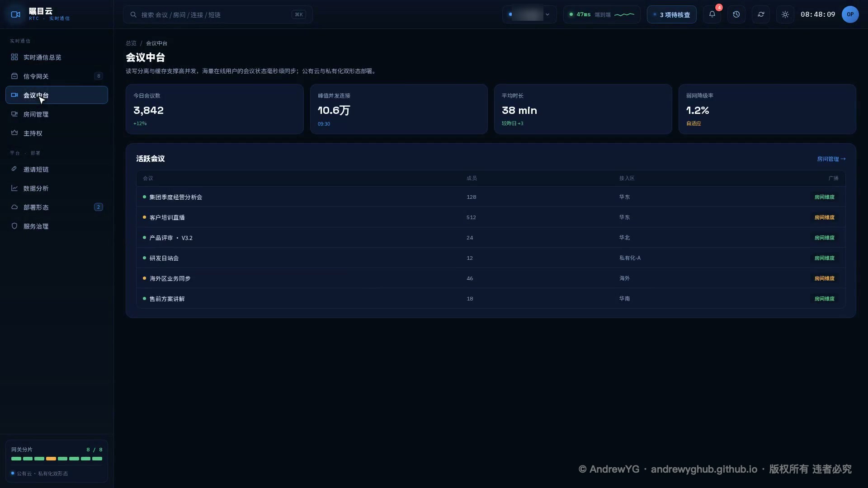Viewport: 868px width, 488px height.
Task: Select the 客户培训直播 meeting
Action: (x=491, y=217)
